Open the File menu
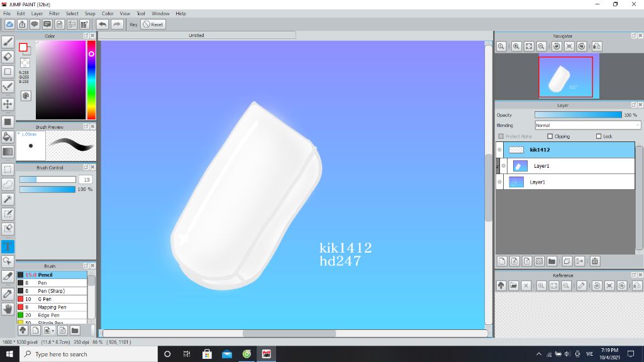644x362 pixels. click(7, 14)
